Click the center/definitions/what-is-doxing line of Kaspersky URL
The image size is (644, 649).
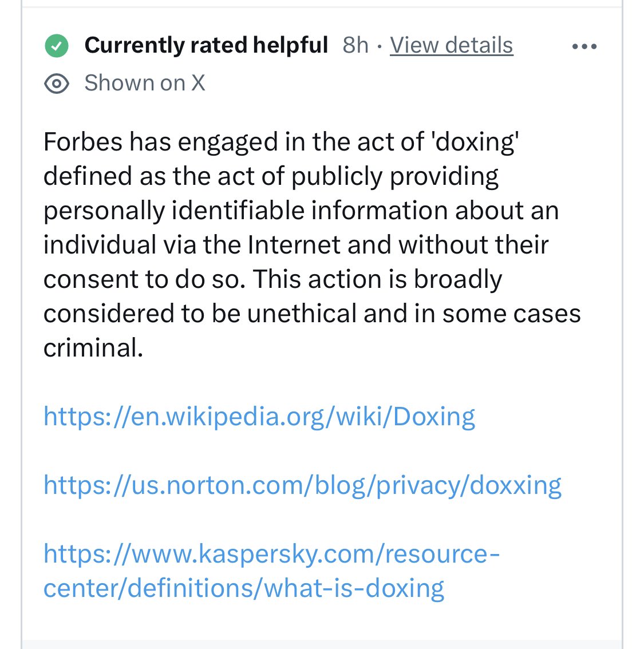(x=244, y=588)
